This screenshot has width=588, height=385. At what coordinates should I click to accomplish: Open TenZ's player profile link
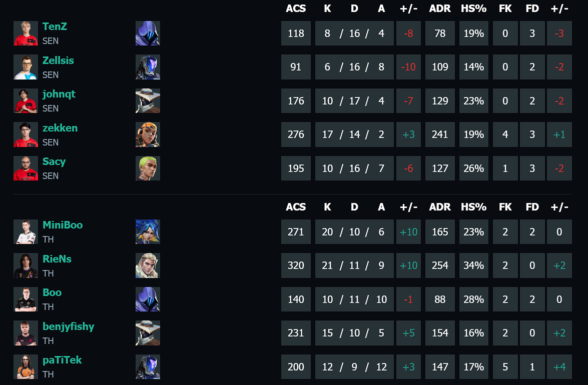point(55,26)
